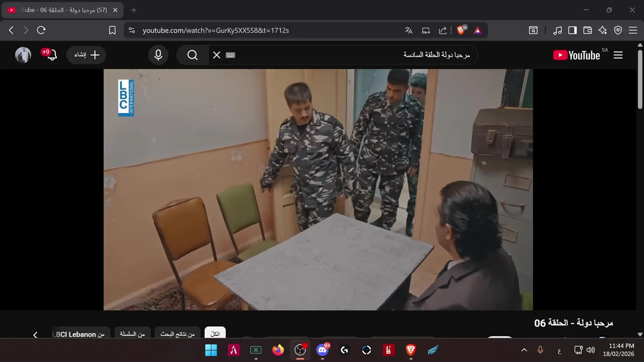Click the install/cast device icon
644x362 pixels.
coord(426,30)
